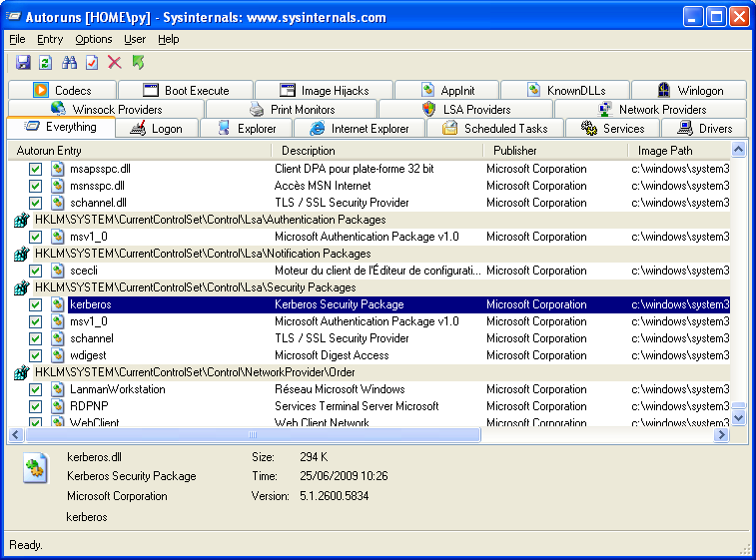The height and width of the screenshot is (560, 756).
Task: Open the File menu
Action: coord(17,39)
